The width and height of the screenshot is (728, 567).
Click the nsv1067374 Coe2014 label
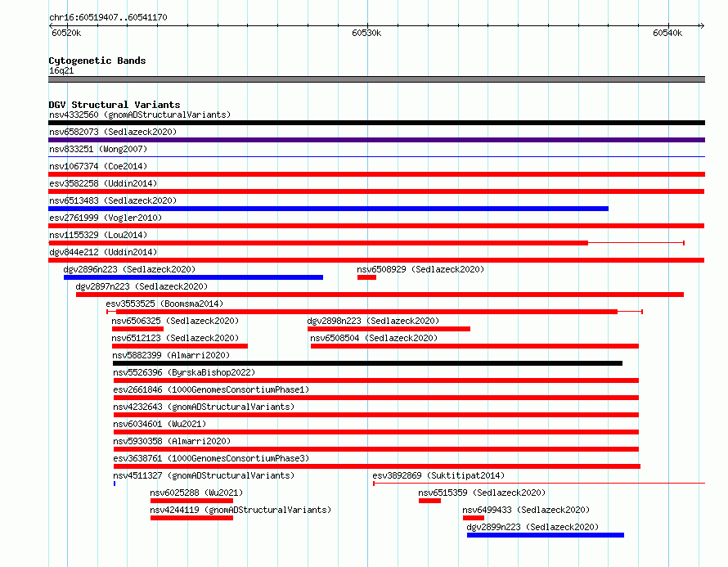pos(98,166)
